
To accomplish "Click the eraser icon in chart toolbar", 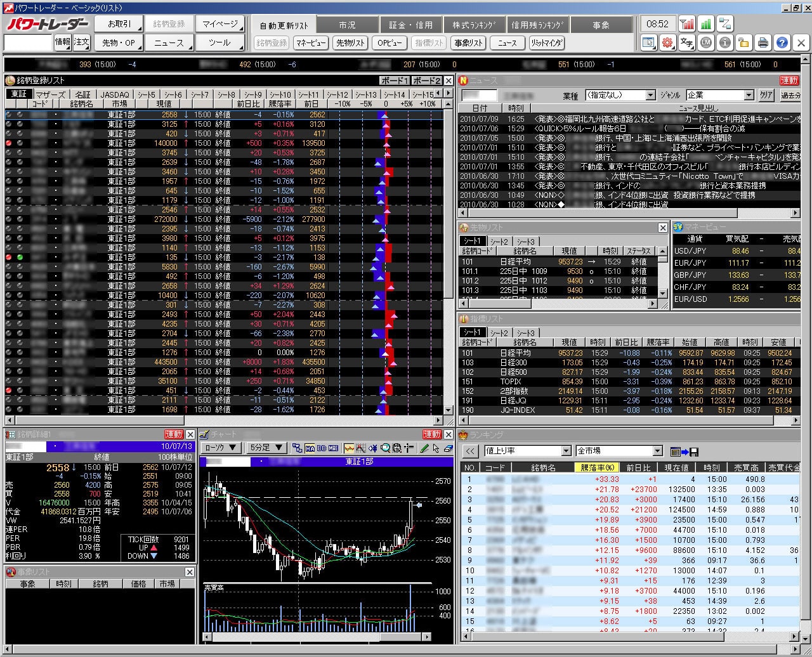I will point(448,448).
